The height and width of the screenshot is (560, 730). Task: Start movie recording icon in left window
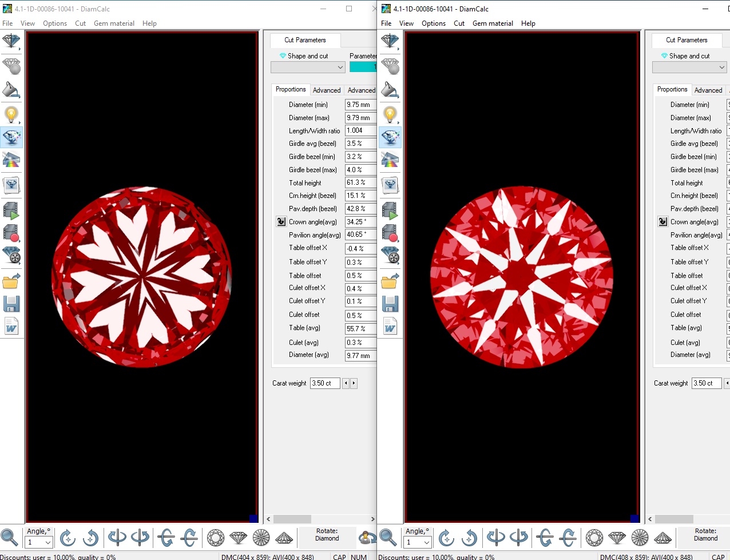(11, 233)
